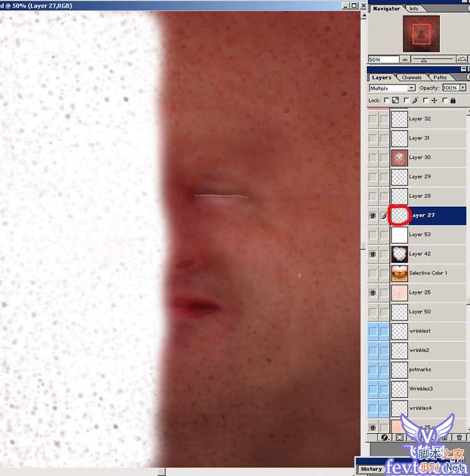Tick the lock position checkbox
The width and height of the screenshot is (470, 476).
[425, 100]
